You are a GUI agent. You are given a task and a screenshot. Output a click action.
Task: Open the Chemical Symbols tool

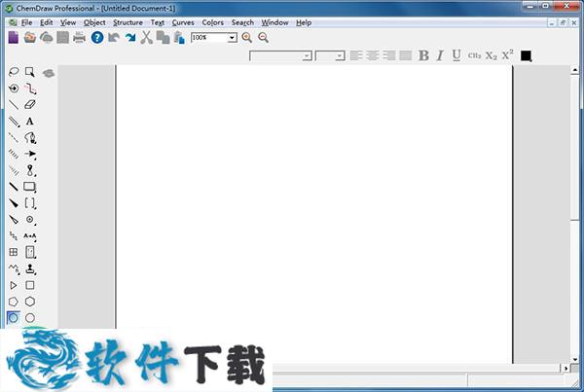[30, 219]
